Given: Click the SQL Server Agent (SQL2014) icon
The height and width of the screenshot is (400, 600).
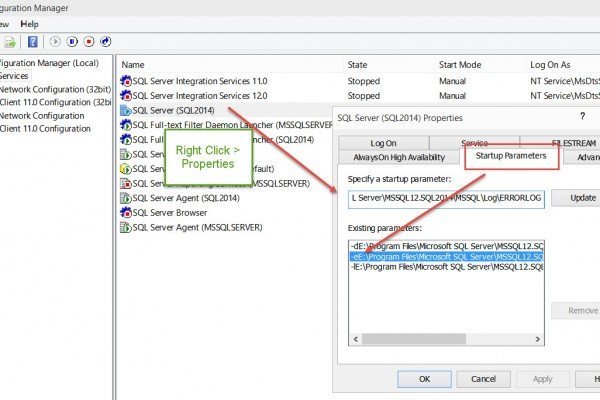Looking at the screenshot, I should point(126,198).
